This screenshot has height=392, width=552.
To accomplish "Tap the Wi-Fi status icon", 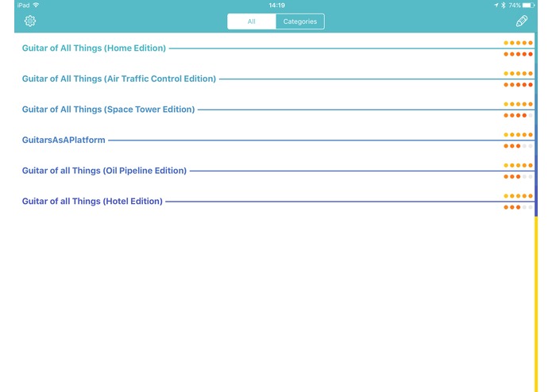I will point(36,5).
